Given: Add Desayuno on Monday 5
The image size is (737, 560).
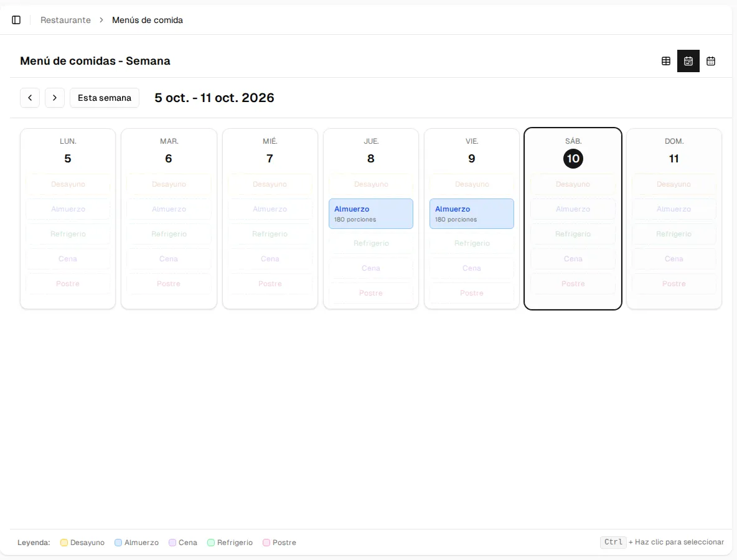Looking at the screenshot, I should (x=68, y=184).
